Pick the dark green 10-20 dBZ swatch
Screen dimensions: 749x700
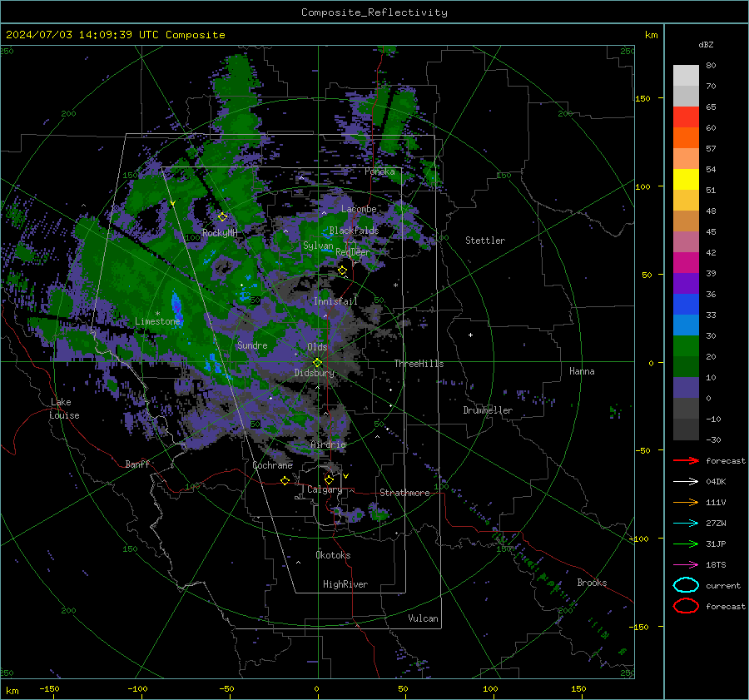tap(686, 366)
